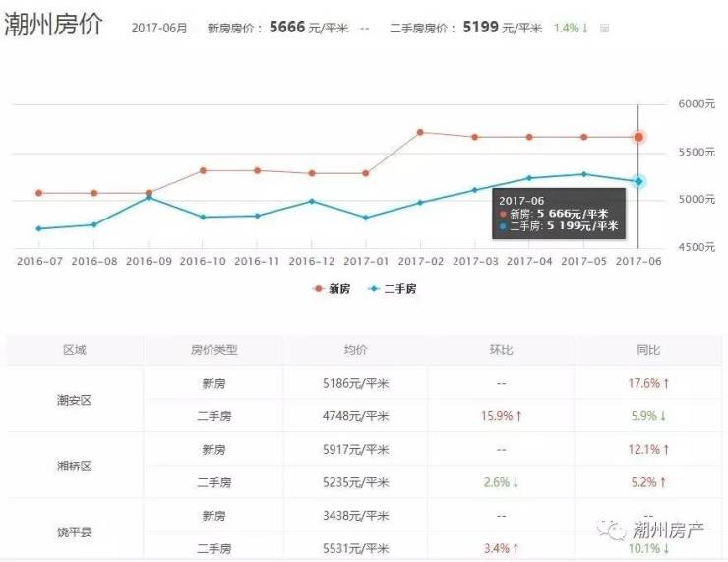Click the 区域 column header
This screenshot has height=562, width=728.
pos(75,350)
